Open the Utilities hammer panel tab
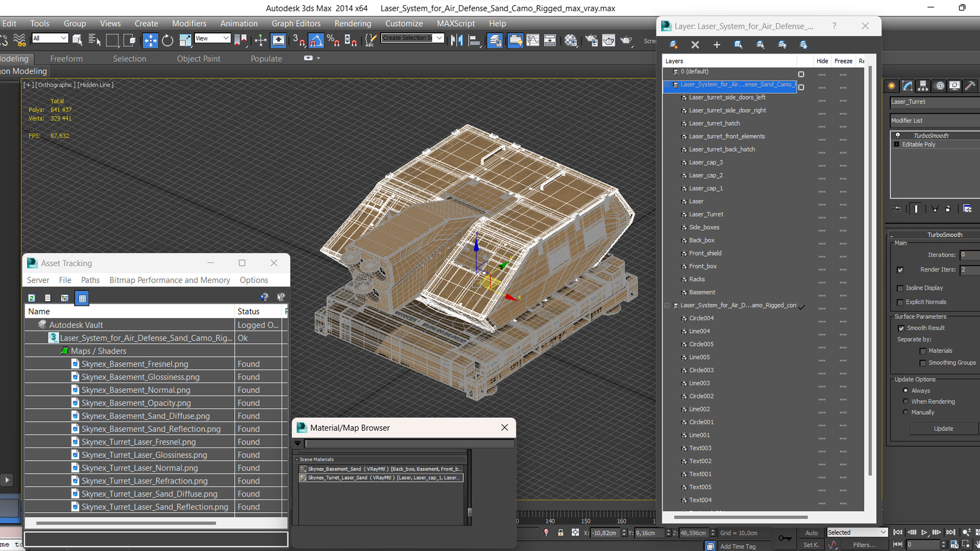 click(970, 86)
